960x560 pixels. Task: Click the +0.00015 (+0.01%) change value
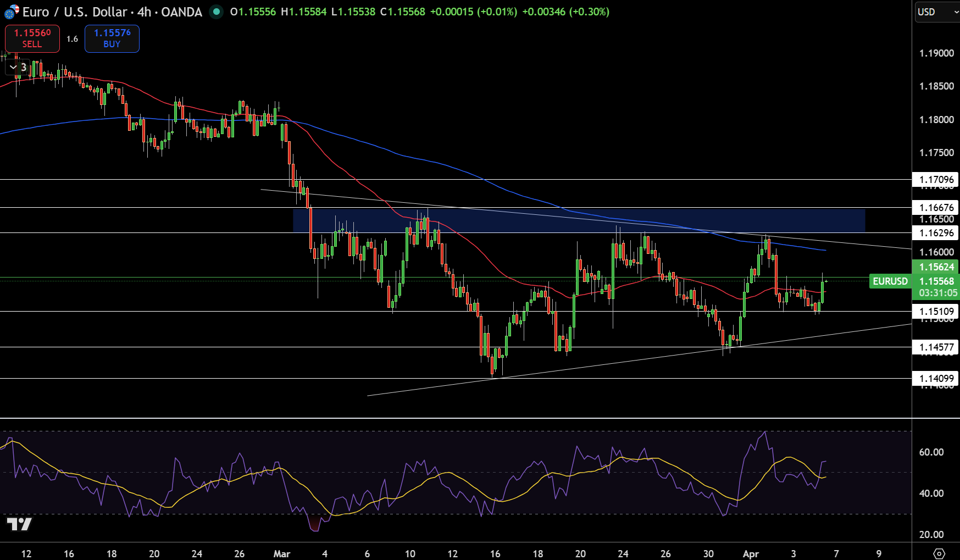(x=474, y=12)
